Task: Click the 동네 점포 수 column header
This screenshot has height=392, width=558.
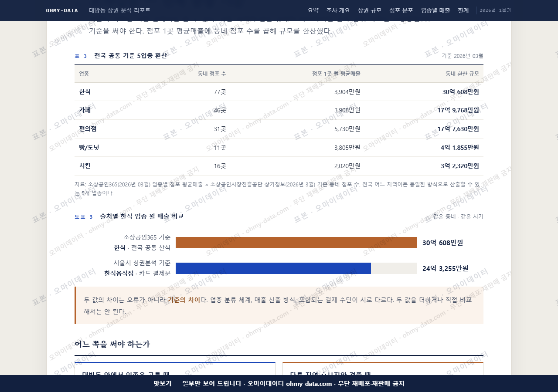Action: (x=212, y=74)
